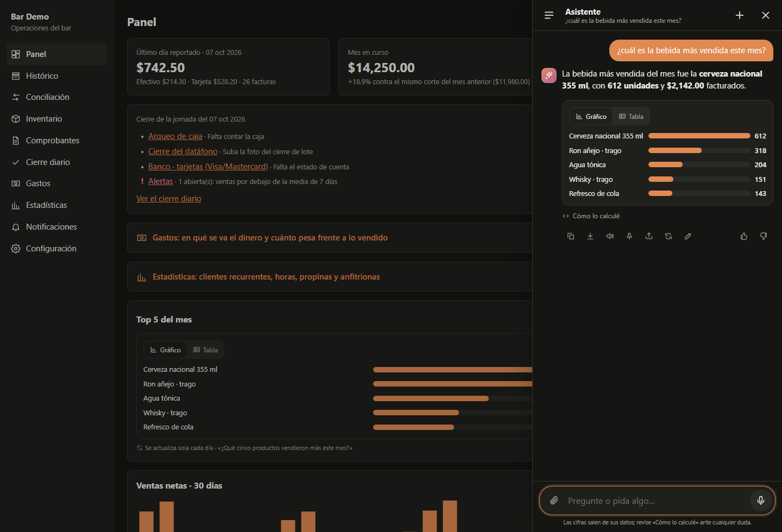Open Notificaciones in the sidebar

[x=56, y=227]
